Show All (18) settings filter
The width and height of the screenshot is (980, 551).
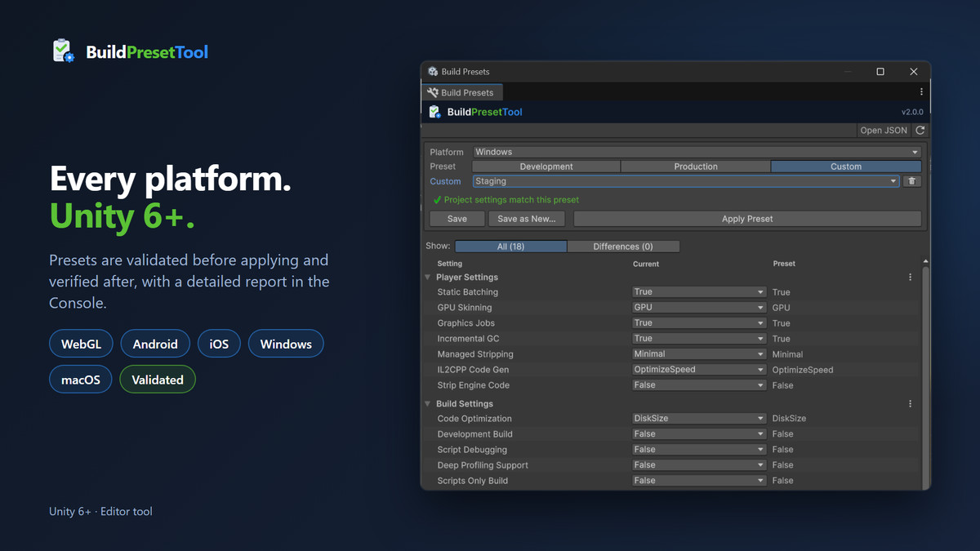[510, 247]
